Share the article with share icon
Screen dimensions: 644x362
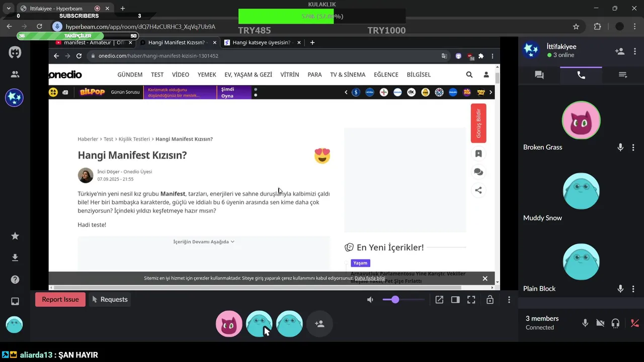click(x=478, y=190)
